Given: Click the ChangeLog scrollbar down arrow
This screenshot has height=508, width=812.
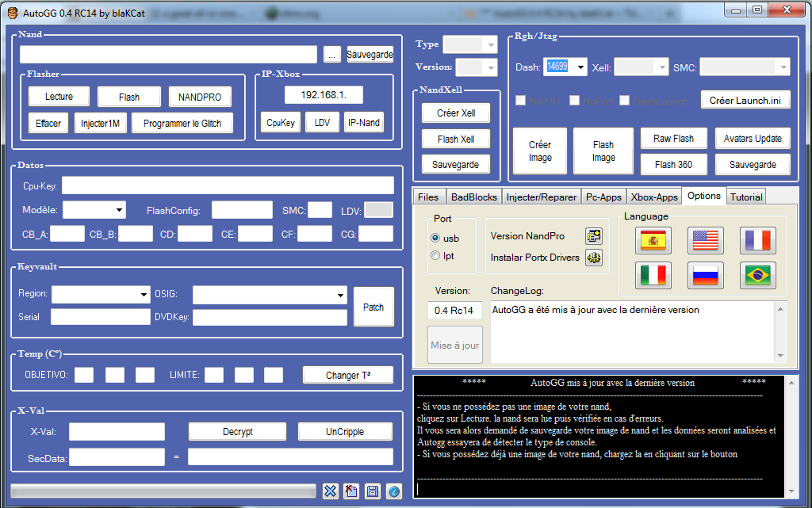Looking at the screenshot, I should 780,355.
